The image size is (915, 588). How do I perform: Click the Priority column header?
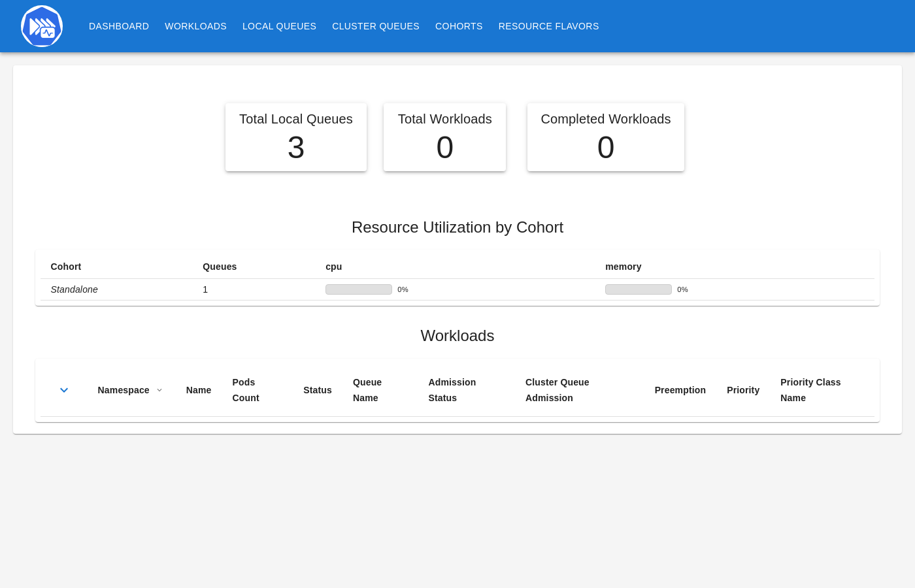pyautogui.click(x=743, y=390)
